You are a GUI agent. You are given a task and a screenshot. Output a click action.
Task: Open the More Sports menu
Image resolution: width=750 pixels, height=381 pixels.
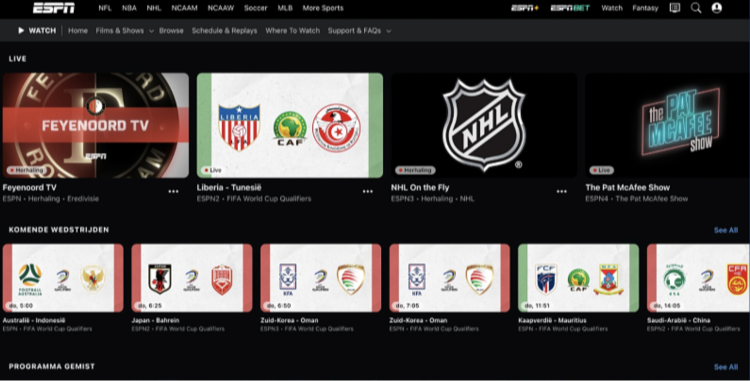point(323,8)
